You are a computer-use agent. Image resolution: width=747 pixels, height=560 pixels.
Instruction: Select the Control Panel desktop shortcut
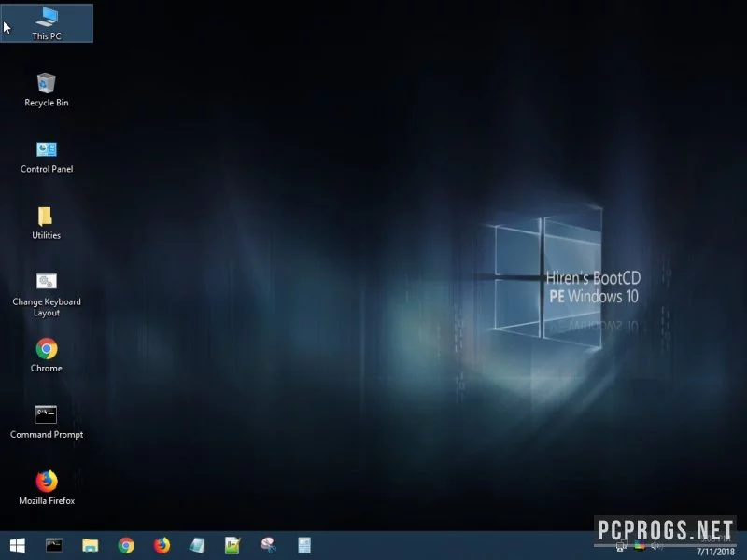46,157
